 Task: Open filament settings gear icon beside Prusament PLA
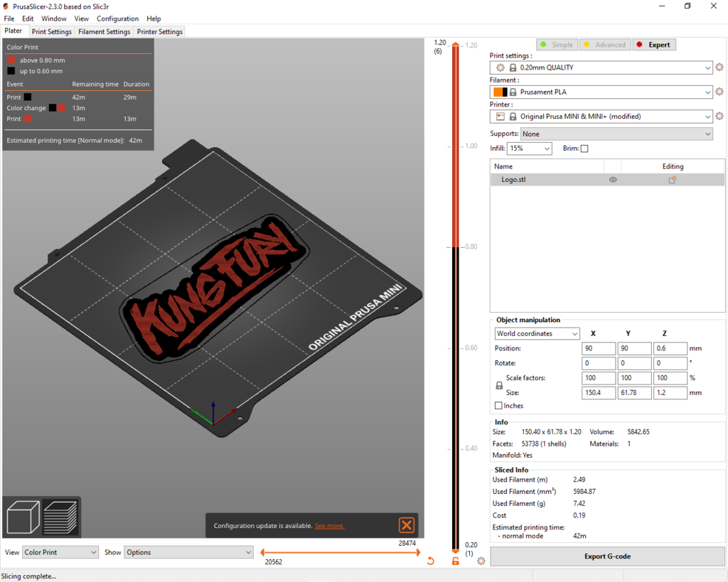tap(719, 92)
